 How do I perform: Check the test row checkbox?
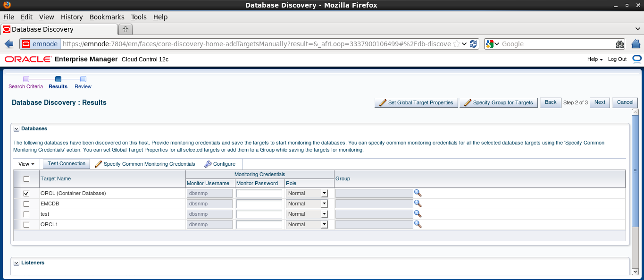point(26,214)
